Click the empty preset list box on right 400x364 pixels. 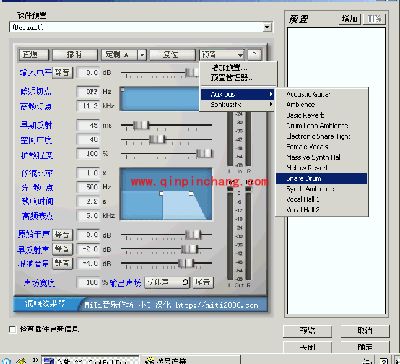[336, 171]
